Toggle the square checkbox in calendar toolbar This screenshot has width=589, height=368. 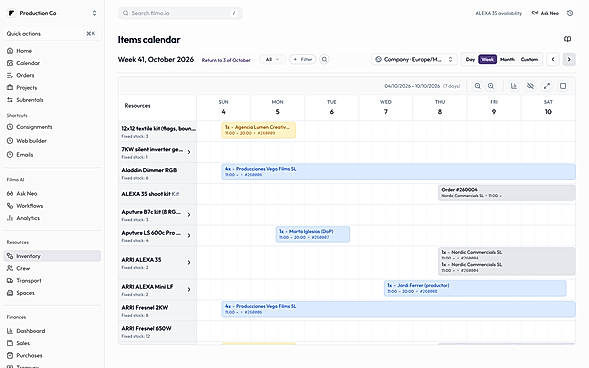[x=563, y=86]
